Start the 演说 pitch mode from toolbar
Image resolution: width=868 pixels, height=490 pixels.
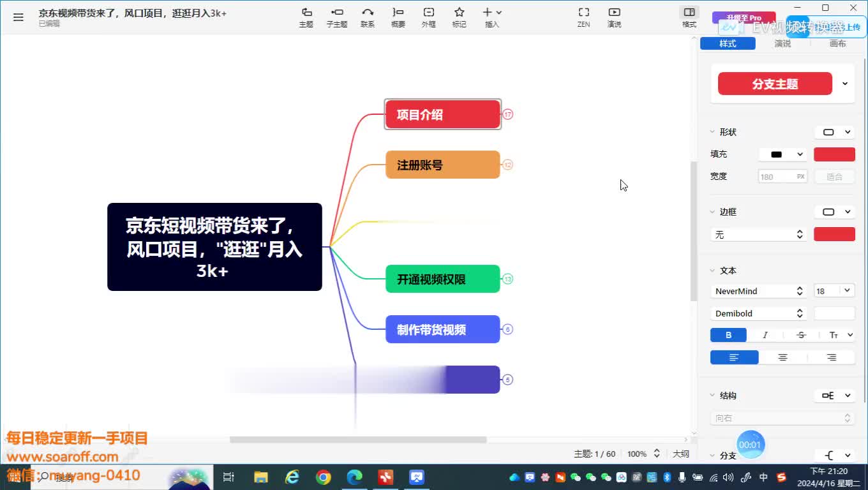coord(614,17)
